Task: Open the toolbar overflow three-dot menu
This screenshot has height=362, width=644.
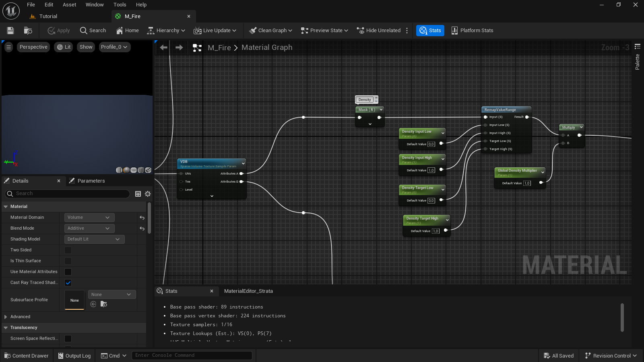Action: click(407, 31)
